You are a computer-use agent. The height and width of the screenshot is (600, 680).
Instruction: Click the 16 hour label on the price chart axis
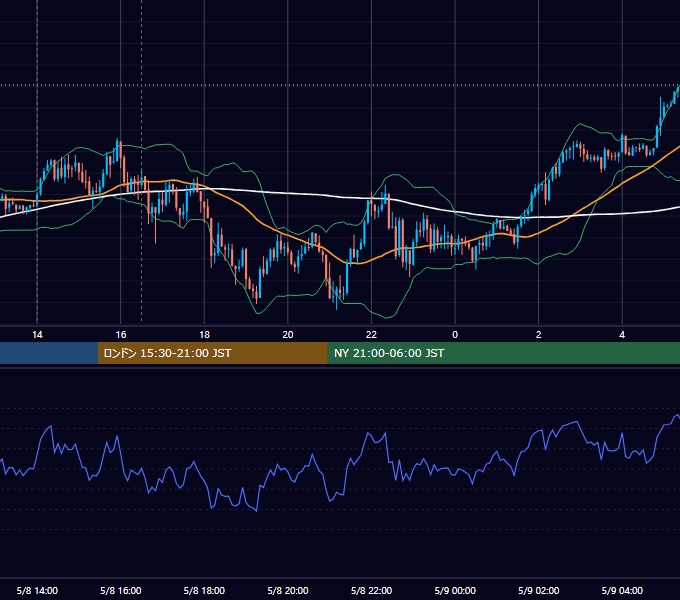point(121,335)
